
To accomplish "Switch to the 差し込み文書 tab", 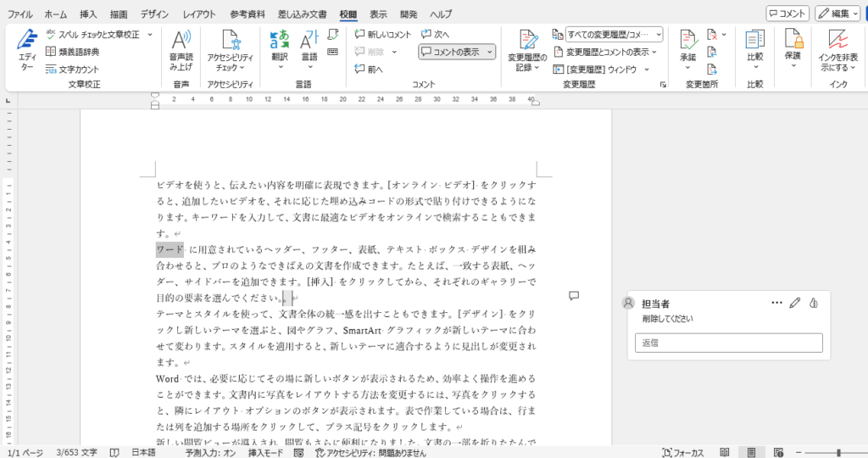I will click(x=303, y=14).
